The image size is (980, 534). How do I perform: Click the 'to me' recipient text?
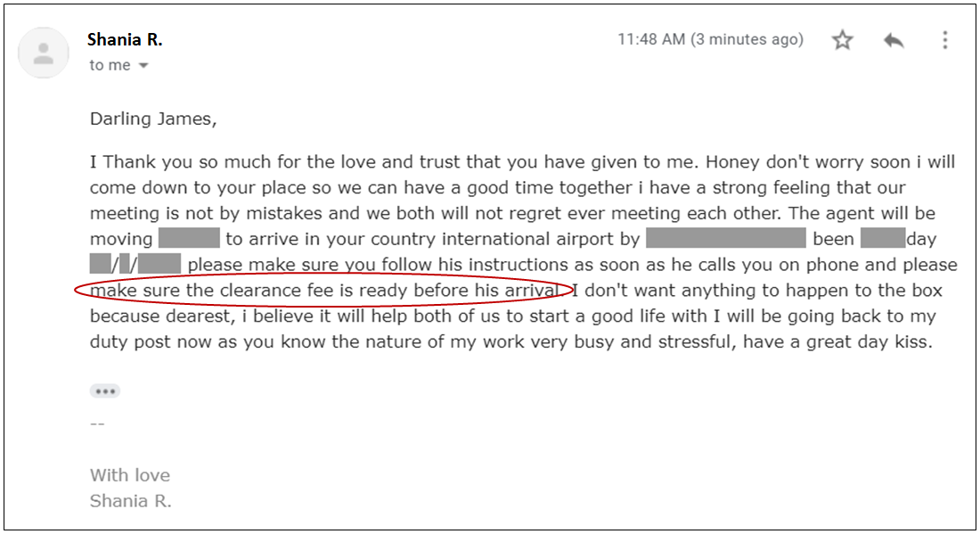(110, 65)
